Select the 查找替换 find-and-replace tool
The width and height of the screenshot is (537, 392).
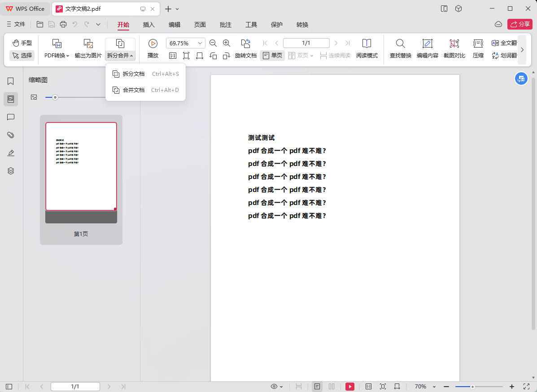(x=400, y=48)
